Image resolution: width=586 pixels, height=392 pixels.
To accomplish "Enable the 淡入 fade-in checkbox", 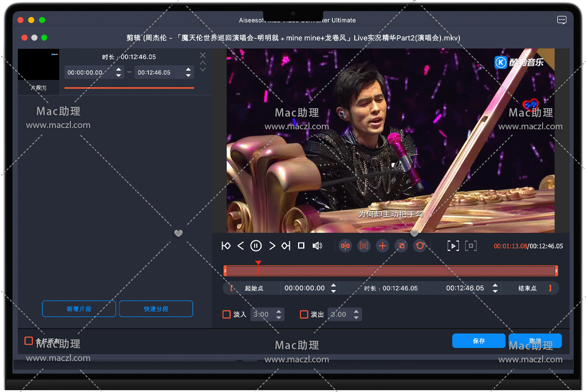I will [226, 314].
